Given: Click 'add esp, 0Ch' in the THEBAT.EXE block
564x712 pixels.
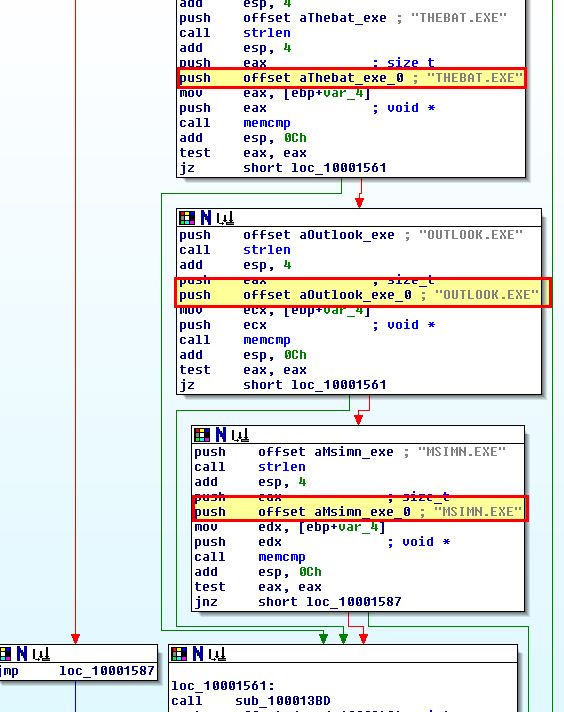Looking at the screenshot, I should [243, 138].
